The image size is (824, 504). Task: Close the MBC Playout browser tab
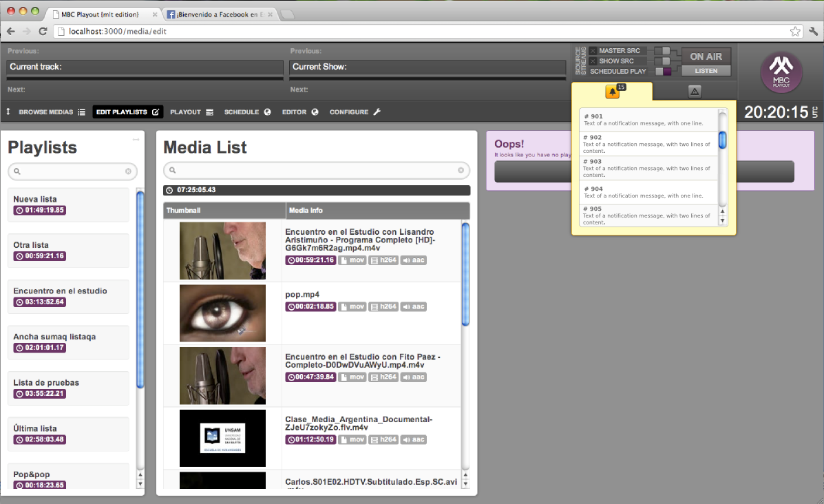point(154,14)
